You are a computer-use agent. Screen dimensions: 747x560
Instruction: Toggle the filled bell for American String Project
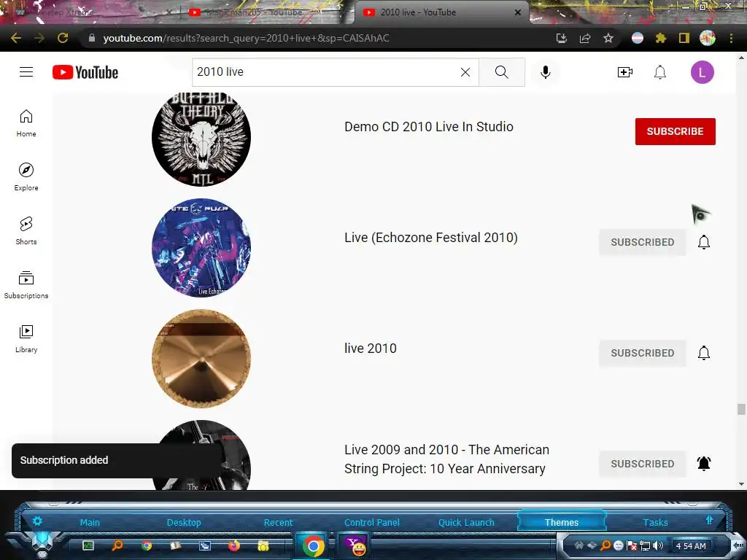[x=704, y=463]
